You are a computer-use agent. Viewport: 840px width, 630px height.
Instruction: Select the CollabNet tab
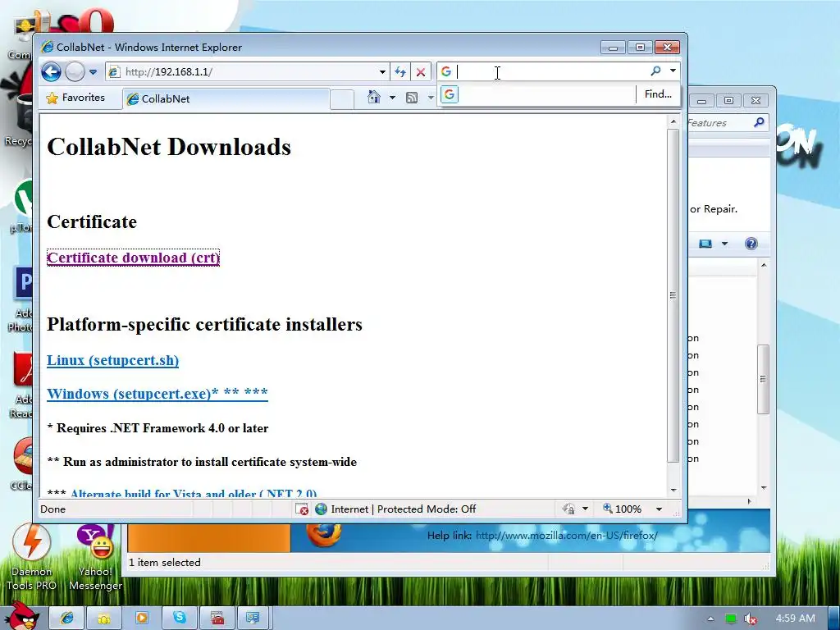[x=225, y=99]
